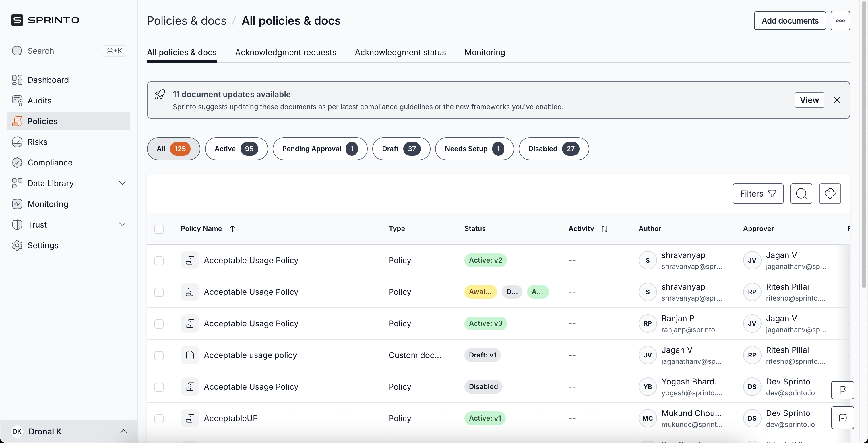Screen dimensions: 868x443
Task: Check the AcceptableUP row checkbox
Action: click(159, 418)
